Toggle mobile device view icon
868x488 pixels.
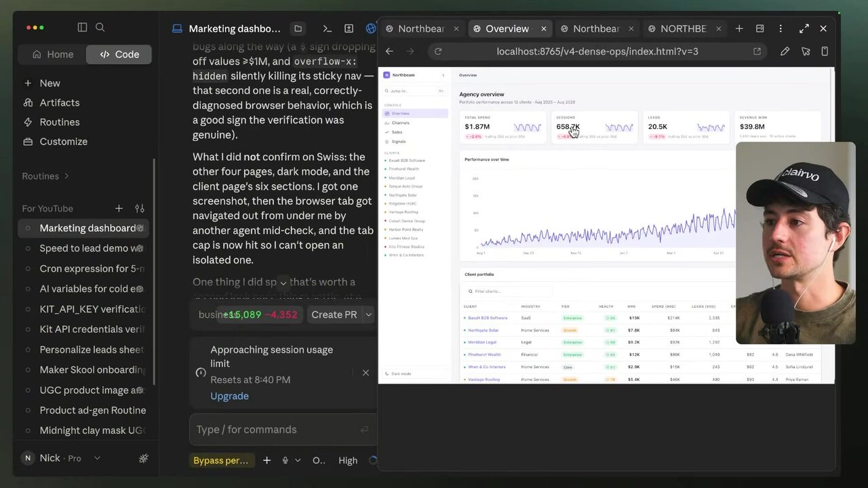pos(825,52)
